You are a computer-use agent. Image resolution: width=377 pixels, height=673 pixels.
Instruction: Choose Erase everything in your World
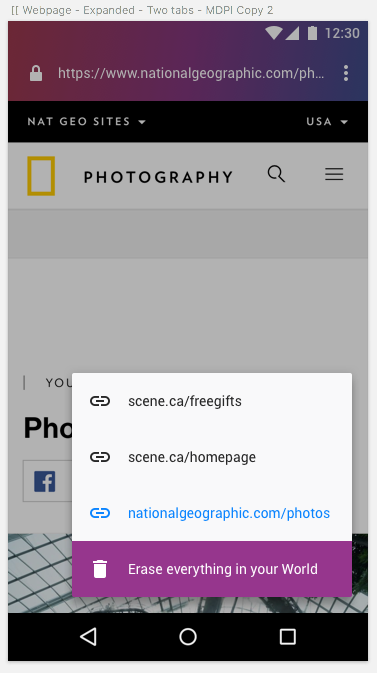[x=212, y=569]
